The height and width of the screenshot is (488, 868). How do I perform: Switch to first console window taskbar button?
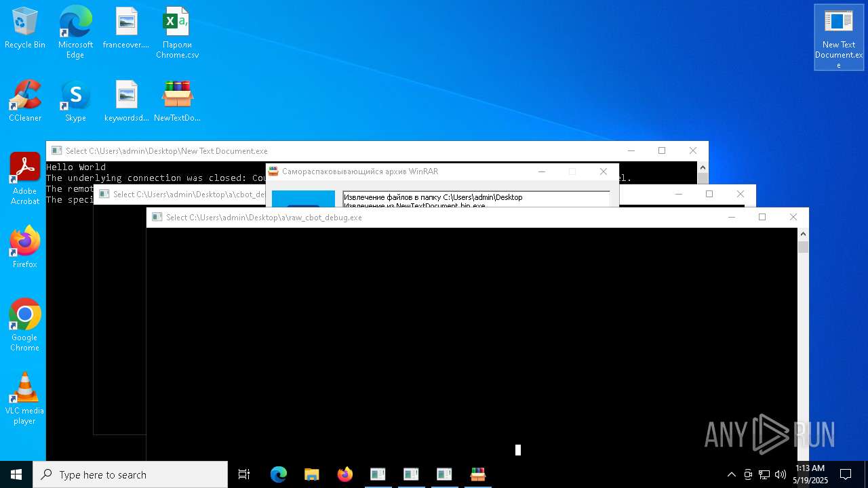tap(378, 474)
